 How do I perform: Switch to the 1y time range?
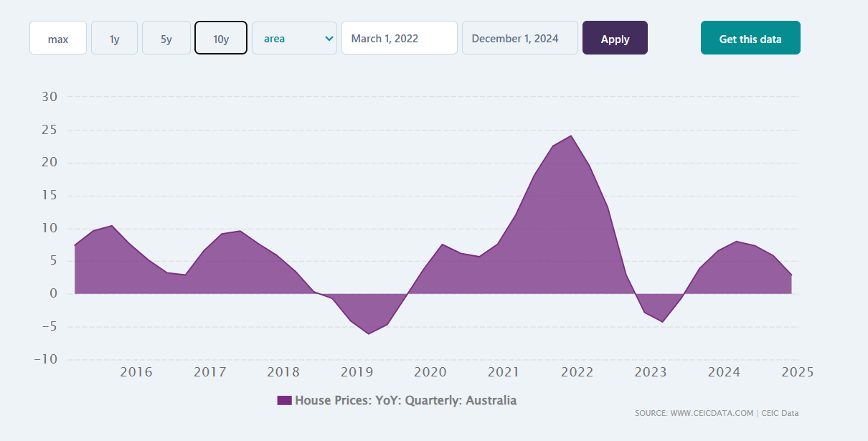pyautogui.click(x=114, y=39)
